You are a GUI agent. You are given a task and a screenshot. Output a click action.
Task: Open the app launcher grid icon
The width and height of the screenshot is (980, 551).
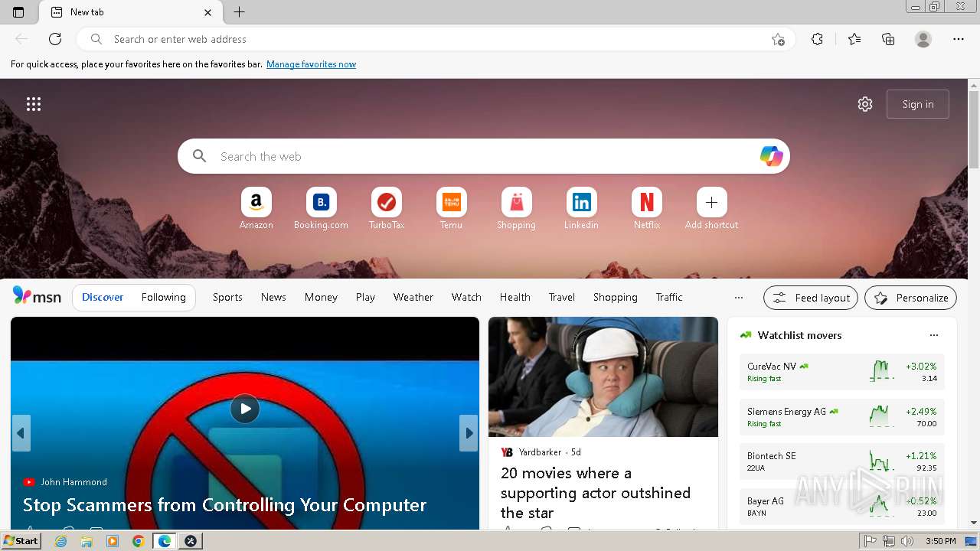pyautogui.click(x=34, y=104)
